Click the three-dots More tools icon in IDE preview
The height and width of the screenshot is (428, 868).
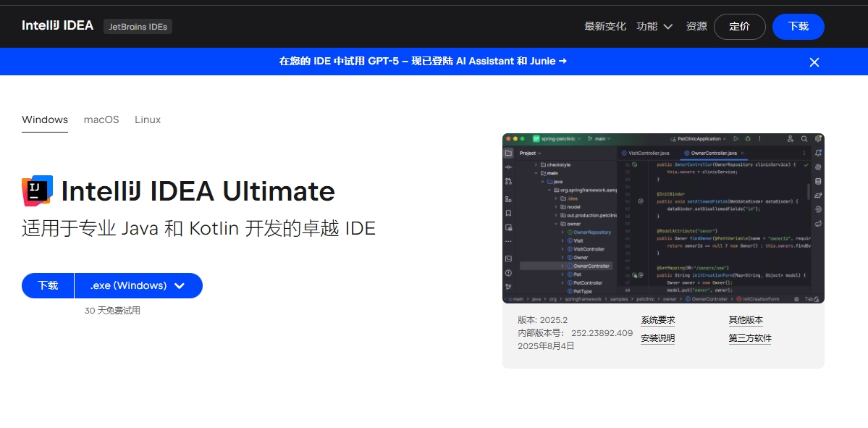[508, 241]
